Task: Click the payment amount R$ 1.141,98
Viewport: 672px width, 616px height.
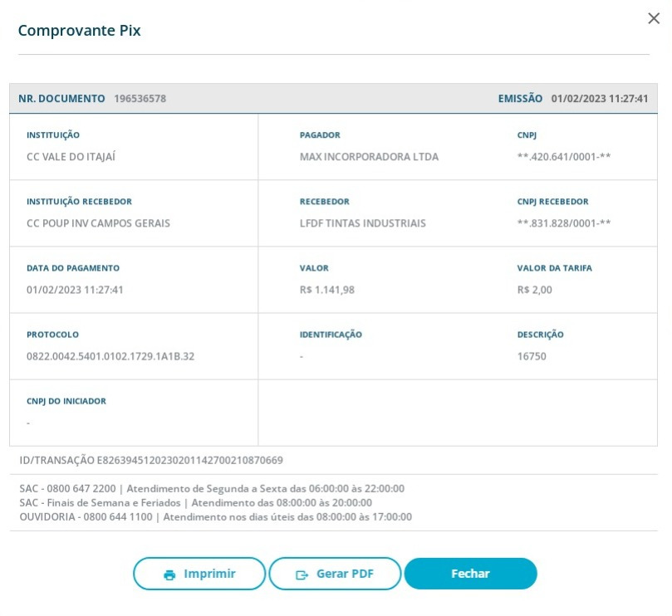Action: click(326, 290)
